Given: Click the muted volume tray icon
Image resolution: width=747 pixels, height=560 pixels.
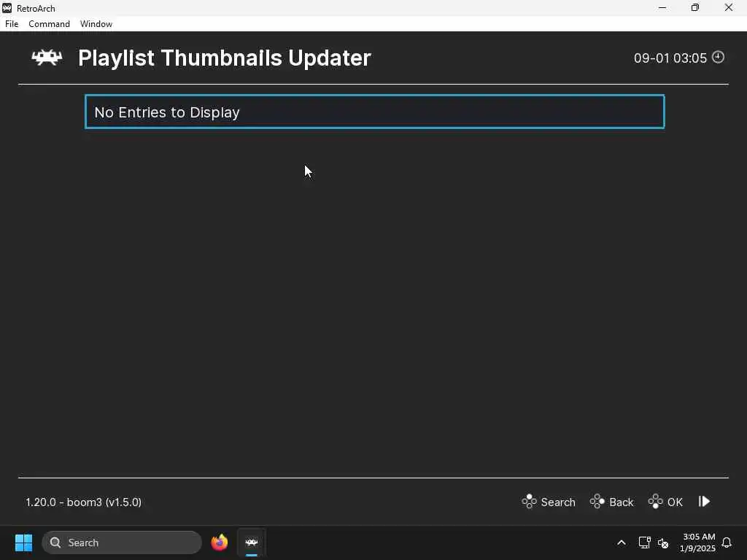Looking at the screenshot, I should click(x=663, y=542).
